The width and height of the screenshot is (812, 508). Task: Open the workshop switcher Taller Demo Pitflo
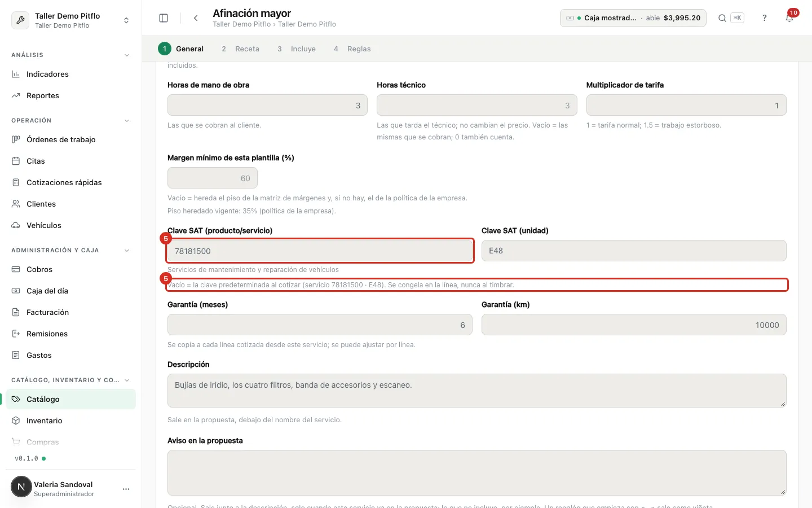pyautogui.click(x=70, y=20)
